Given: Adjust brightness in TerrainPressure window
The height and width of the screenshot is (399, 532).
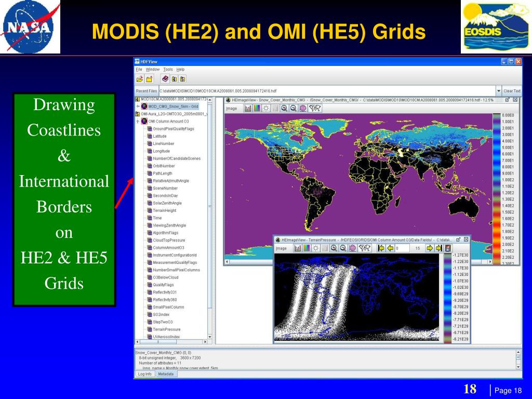Looking at the screenshot, I should coord(316,248).
